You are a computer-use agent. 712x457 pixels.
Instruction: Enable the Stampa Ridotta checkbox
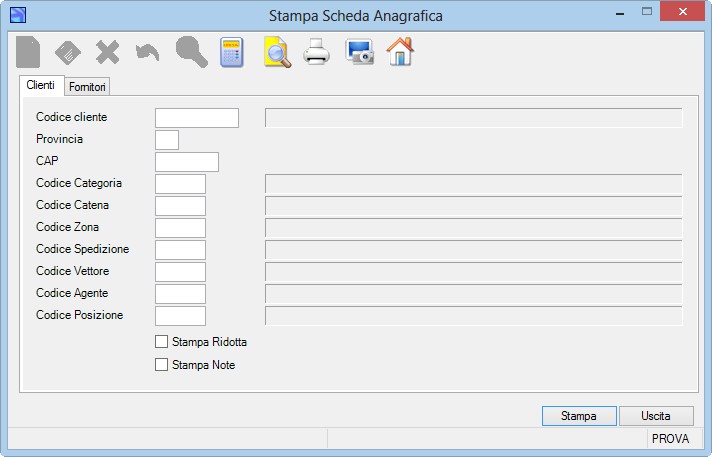[x=161, y=342]
